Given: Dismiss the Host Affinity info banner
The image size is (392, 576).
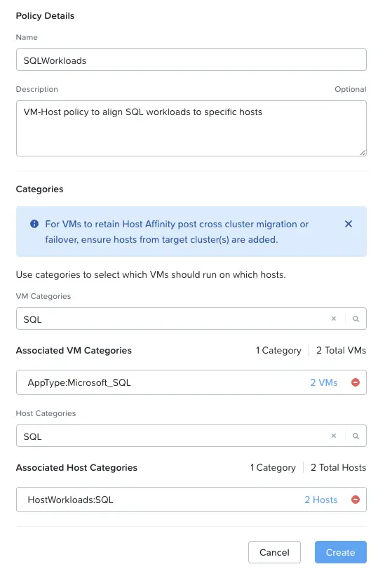Looking at the screenshot, I should (349, 224).
